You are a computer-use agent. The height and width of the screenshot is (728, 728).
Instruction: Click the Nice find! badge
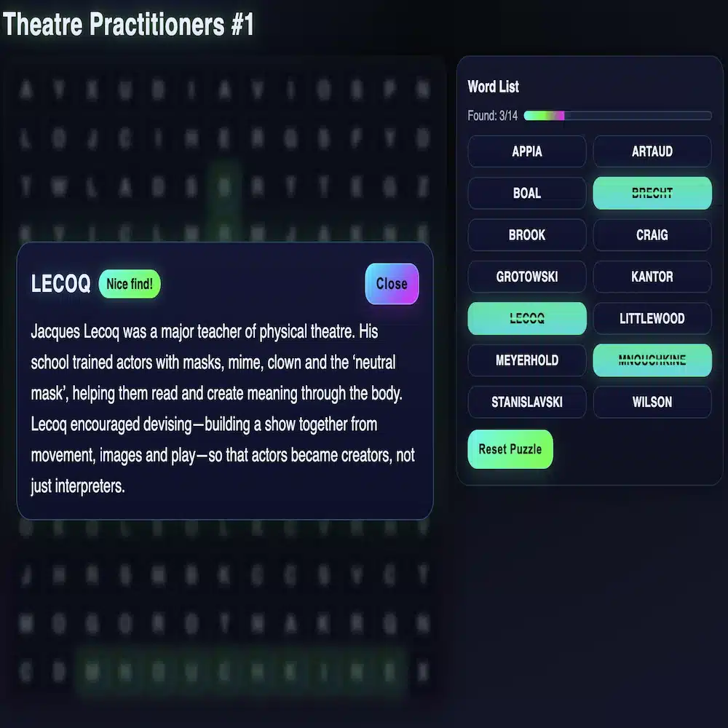click(129, 284)
